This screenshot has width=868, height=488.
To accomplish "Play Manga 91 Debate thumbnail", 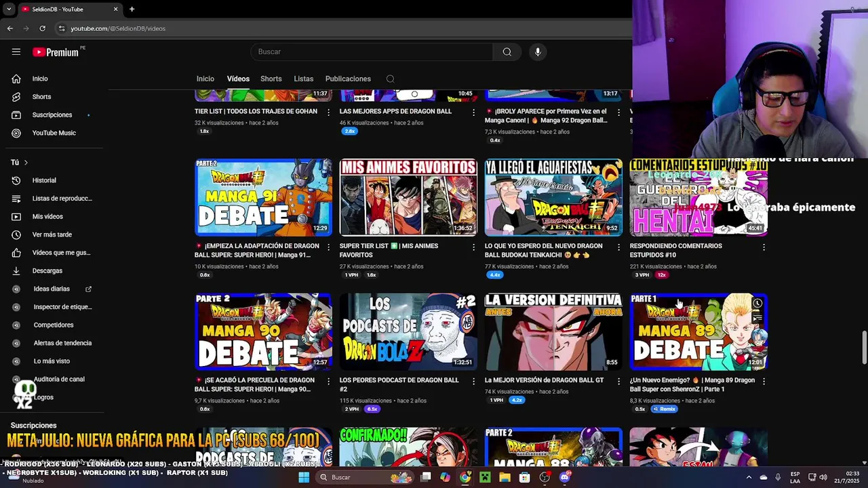I will click(264, 198).
